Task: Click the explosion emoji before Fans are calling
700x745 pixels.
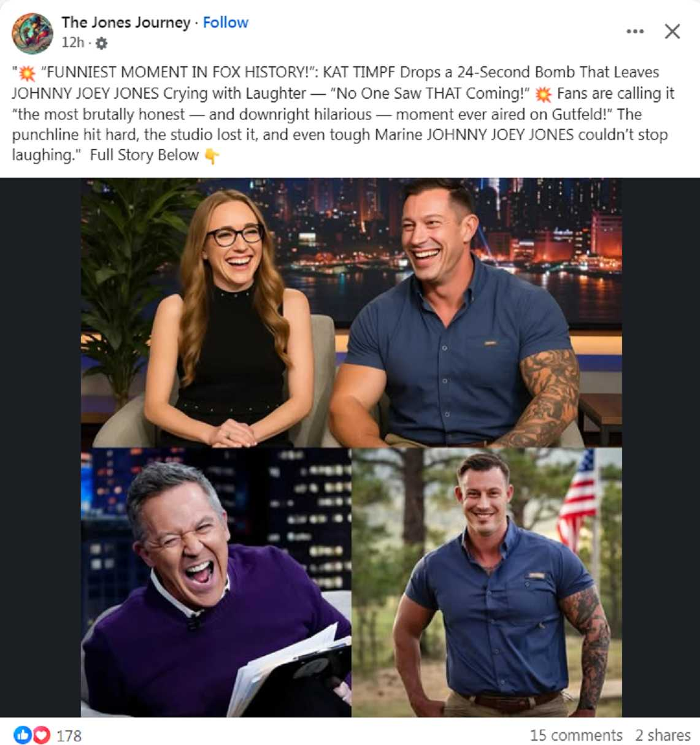Action: coord(544,94)
